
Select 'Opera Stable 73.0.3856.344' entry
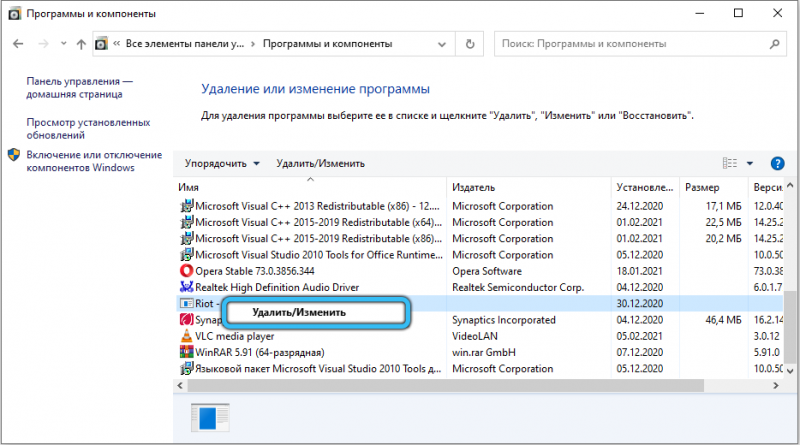point(255,271)
